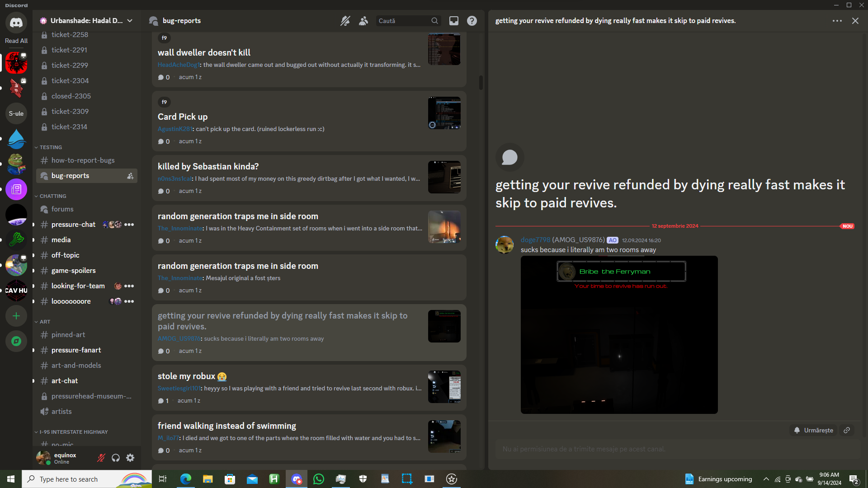Open Discord direct messages home icon
Screen dimensions: 868x488
[x=16, y=22]
